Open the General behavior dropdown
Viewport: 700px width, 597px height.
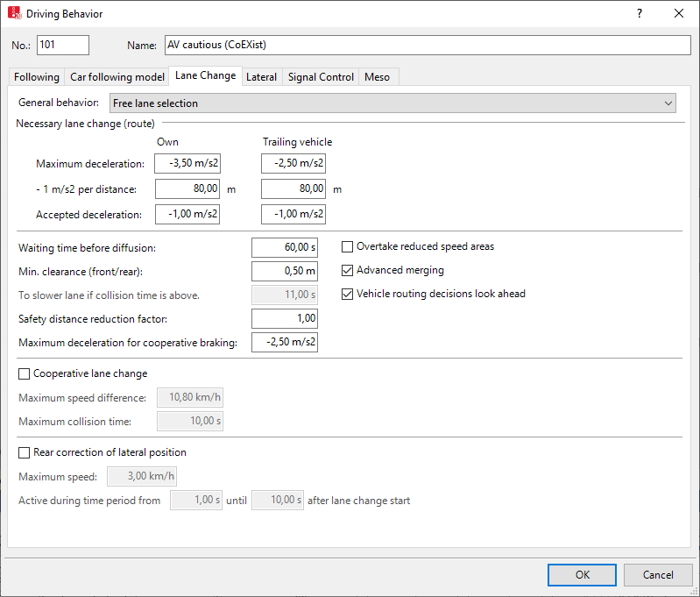point(392,103)
